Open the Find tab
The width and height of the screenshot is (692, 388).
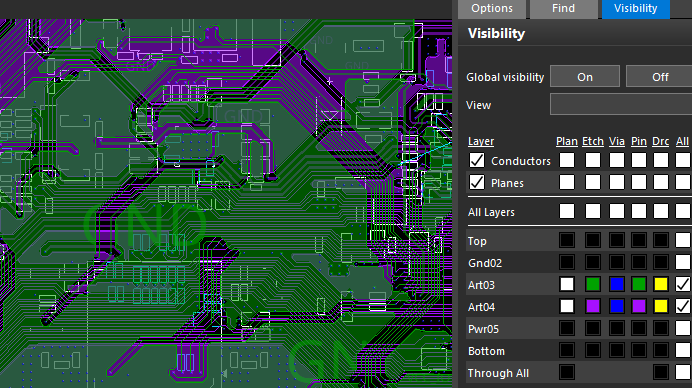pos(563,9)
